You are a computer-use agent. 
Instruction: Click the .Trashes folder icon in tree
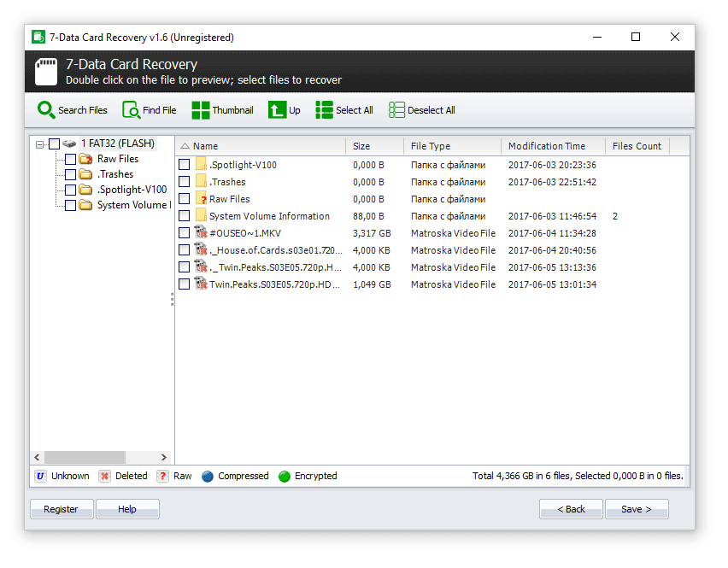tap(85, 174)
